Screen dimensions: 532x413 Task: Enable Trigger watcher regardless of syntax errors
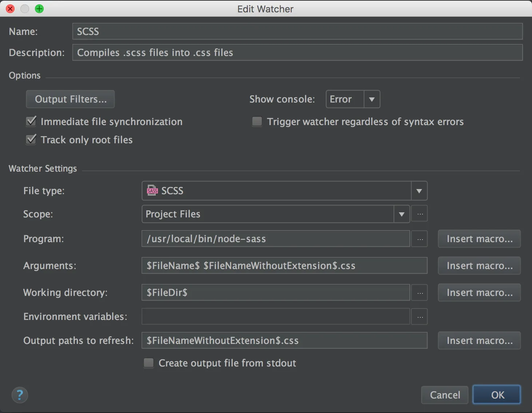pos(257,121)
